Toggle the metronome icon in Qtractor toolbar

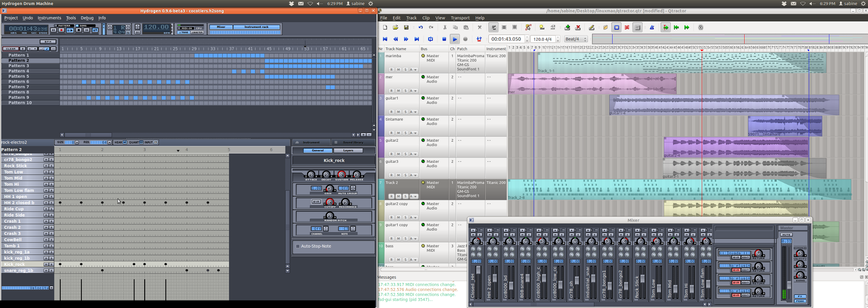(652, 28)
